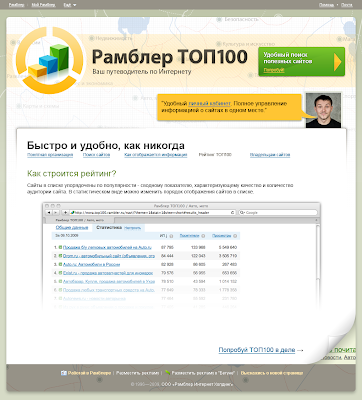
Task: Click the 'Рамблер Интернет Холдинг' footer copyright text
Action: point(197,384)
